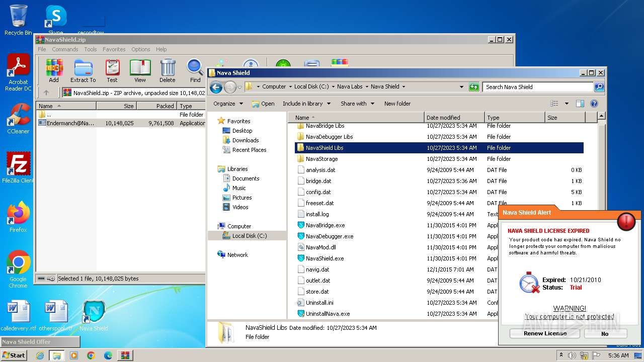This screenshot has width=644, height=362.
Task: Open the Favorites menu in WinRAR
Action: pyautogui.click(x=114, y=49)
